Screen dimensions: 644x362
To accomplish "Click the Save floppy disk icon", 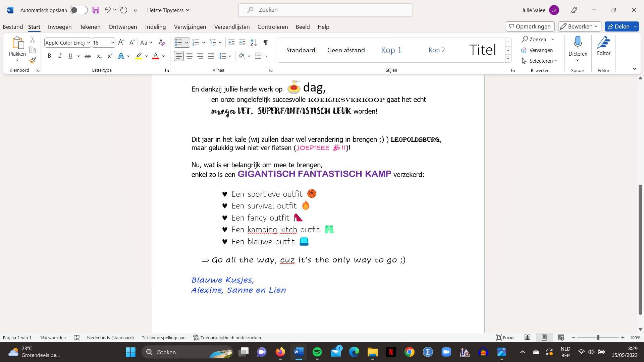I will (x=96, y=10).
